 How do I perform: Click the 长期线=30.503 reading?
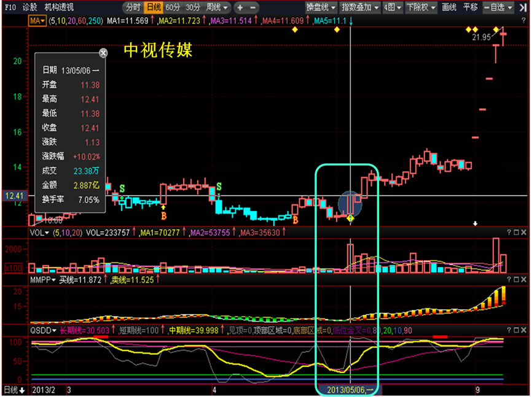tap(85, 330)
